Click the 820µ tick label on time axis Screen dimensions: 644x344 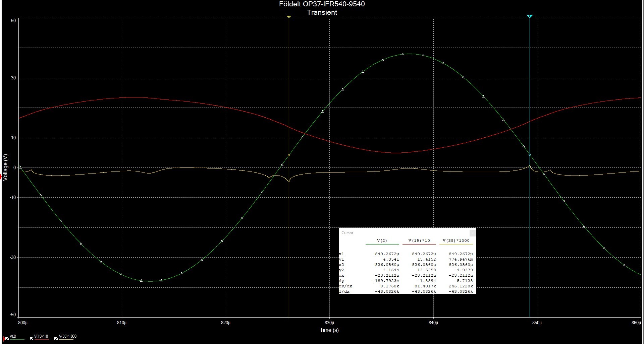coord(226,323)
